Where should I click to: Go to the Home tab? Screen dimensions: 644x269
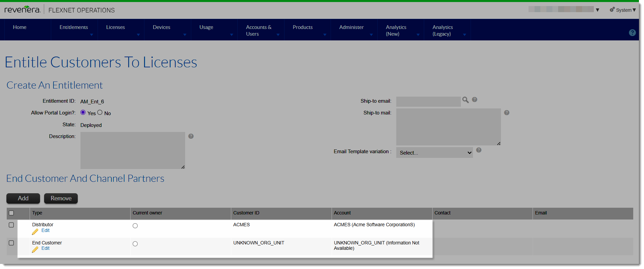(20, 28)
